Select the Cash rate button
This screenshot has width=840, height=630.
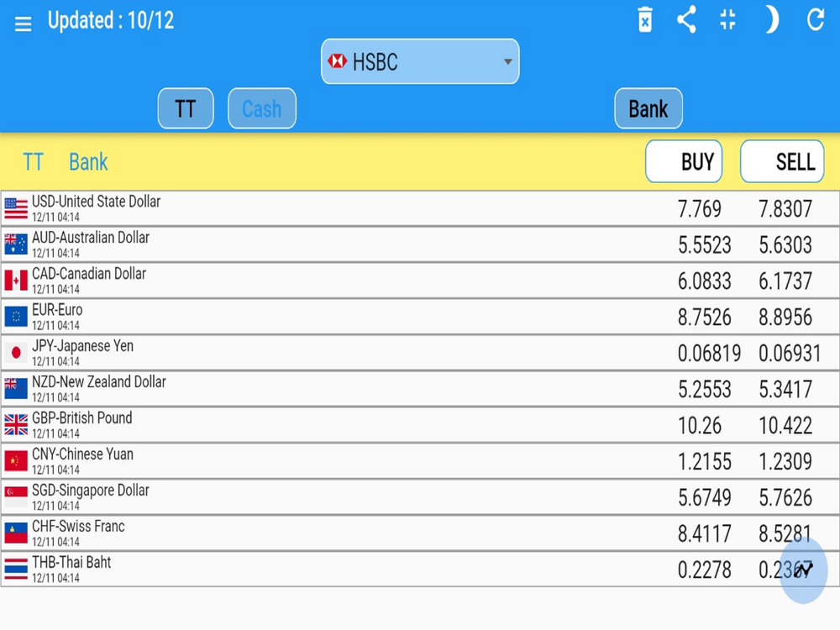(x=262, y=108)
